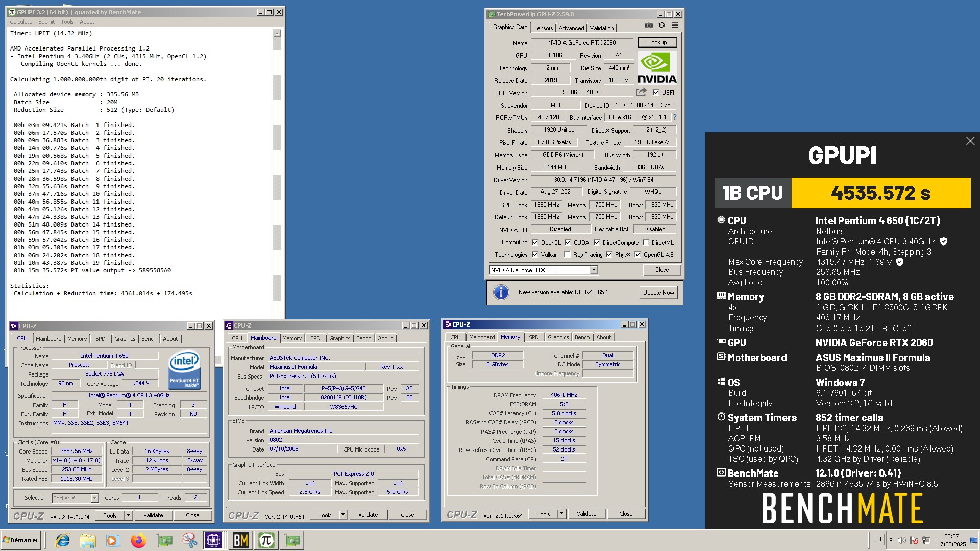Click the Bus Interface question mark icon
980x551 pixels.
coord(674,117)
